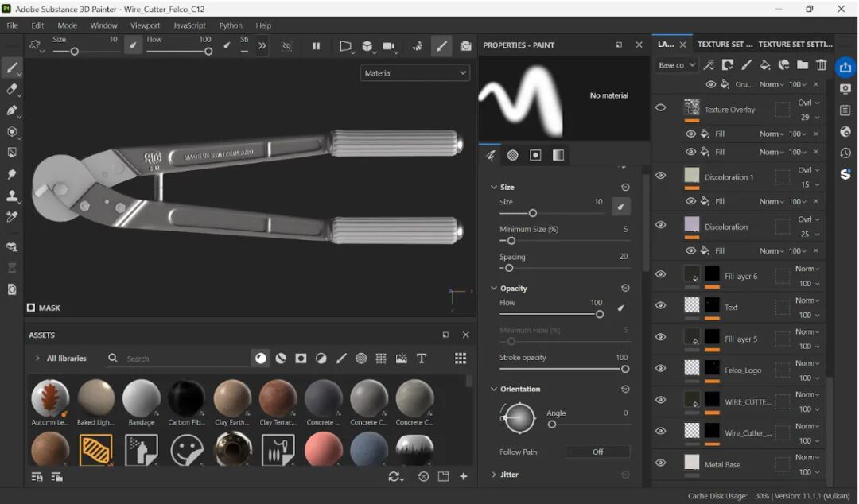859x504 pixels.
Task: Filter assets by Brushes icon
Action: 341,359
